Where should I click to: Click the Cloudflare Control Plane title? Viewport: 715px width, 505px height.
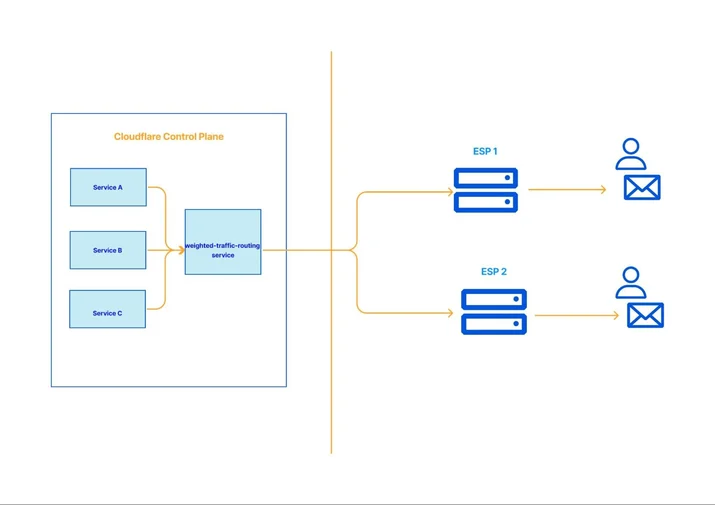pos(169,136)
